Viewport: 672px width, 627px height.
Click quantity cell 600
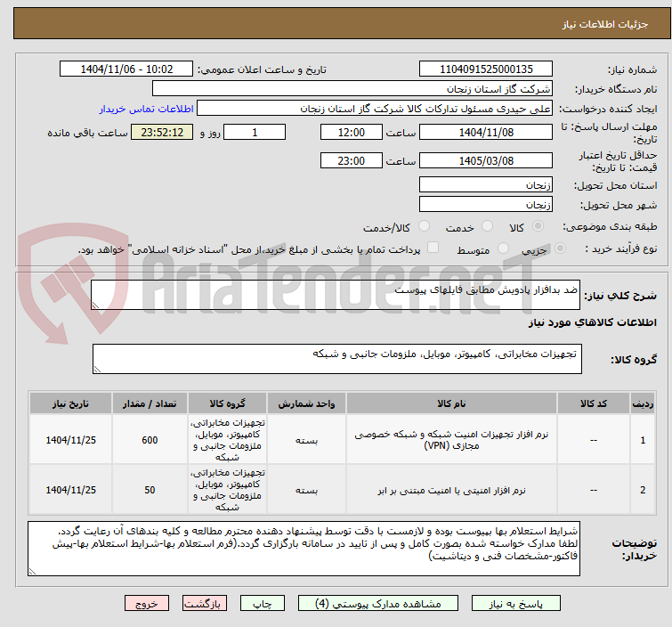150,440
